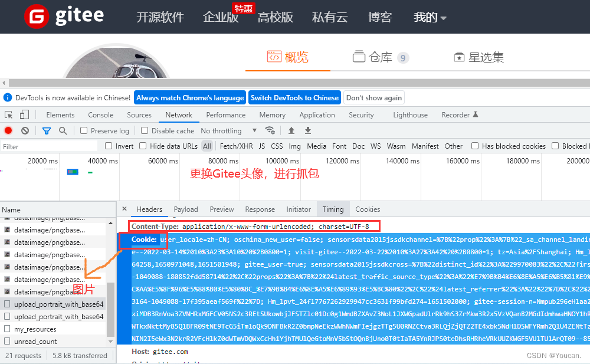590x364 pixels.
Task: Switch to the Console tab
Action: (100, 115)
